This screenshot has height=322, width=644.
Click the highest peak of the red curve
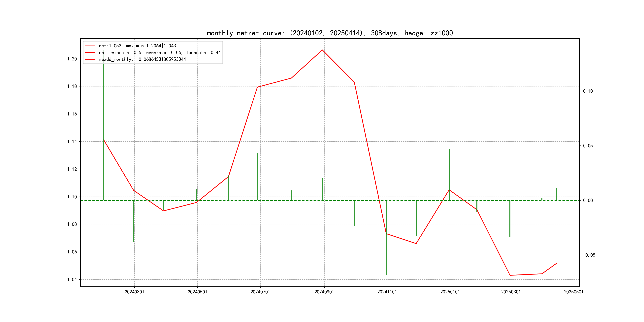click(x=322, y=50)
